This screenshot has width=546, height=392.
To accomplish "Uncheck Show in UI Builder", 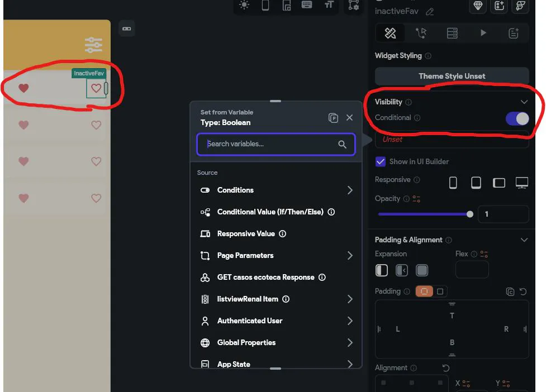I will pyautogui.click(x=380, y=162).
